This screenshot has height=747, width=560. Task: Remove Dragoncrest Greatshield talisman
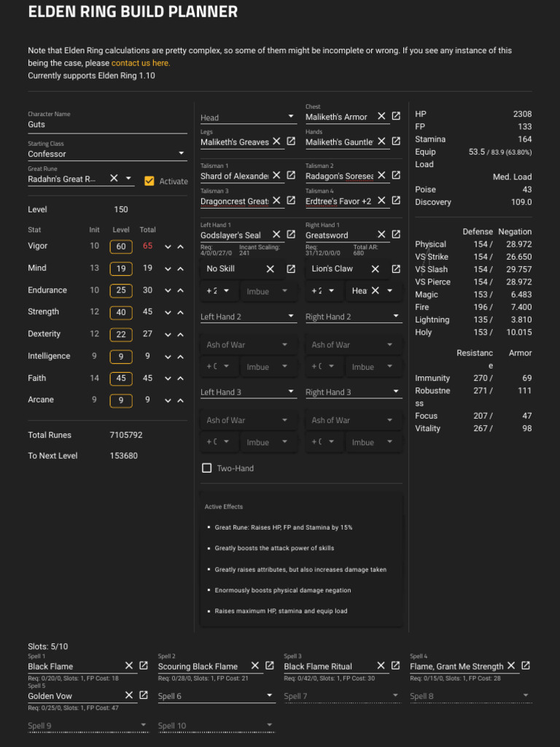276,201
